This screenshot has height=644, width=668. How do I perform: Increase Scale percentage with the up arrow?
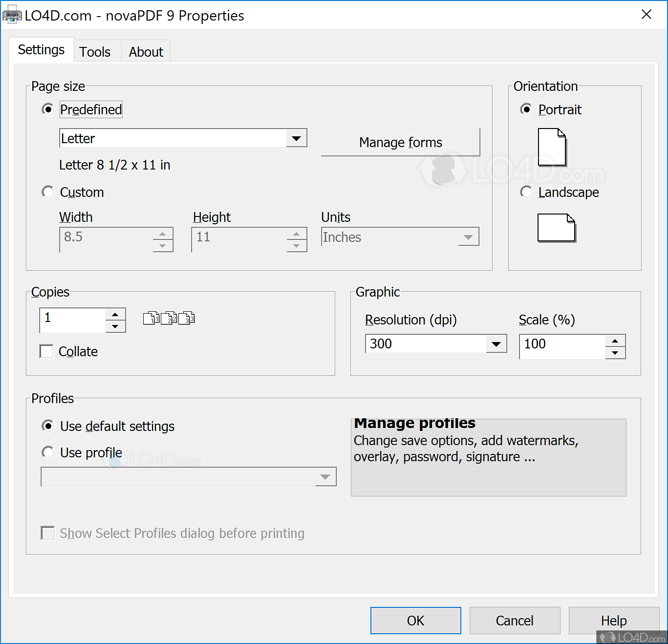click(615, 341)
